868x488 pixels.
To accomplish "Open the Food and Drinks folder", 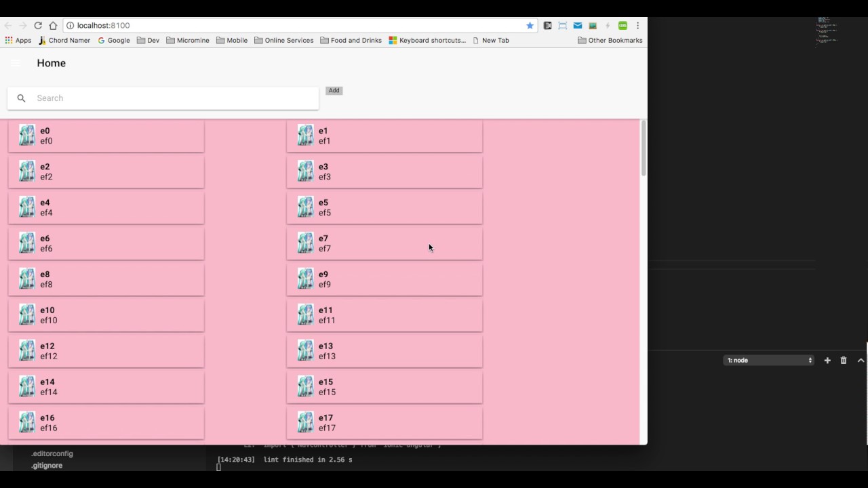I will coord(351,41).
